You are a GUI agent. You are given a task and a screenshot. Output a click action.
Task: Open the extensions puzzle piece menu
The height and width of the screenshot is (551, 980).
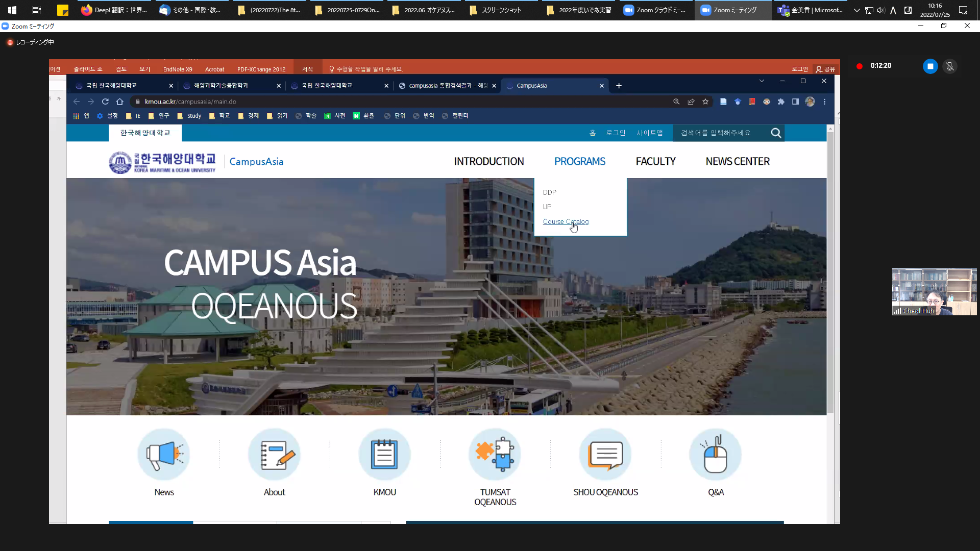point(781,102)
